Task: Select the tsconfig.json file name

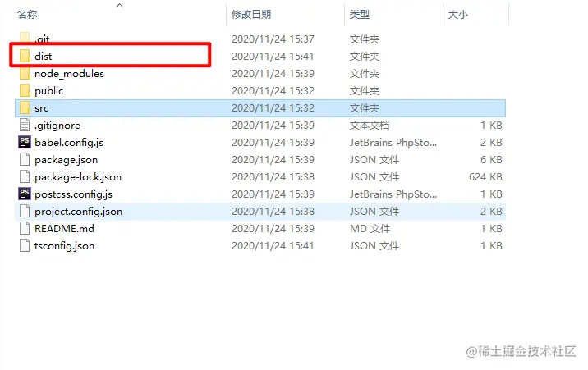Action: point(65,246)
